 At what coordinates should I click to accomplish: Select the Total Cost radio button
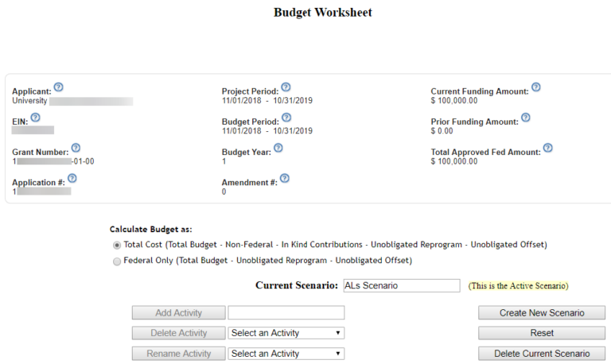click(117, 245)
